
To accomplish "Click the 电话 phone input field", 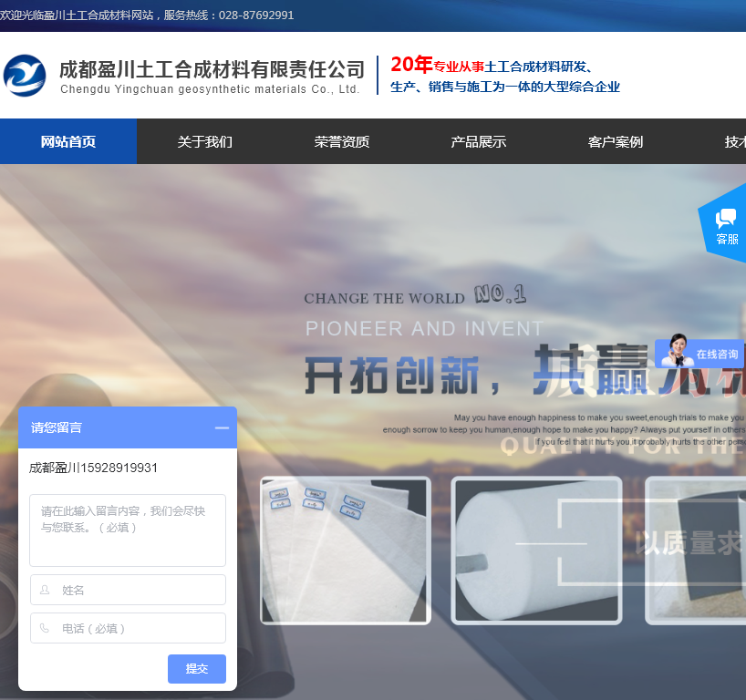I will click(128, 628).
